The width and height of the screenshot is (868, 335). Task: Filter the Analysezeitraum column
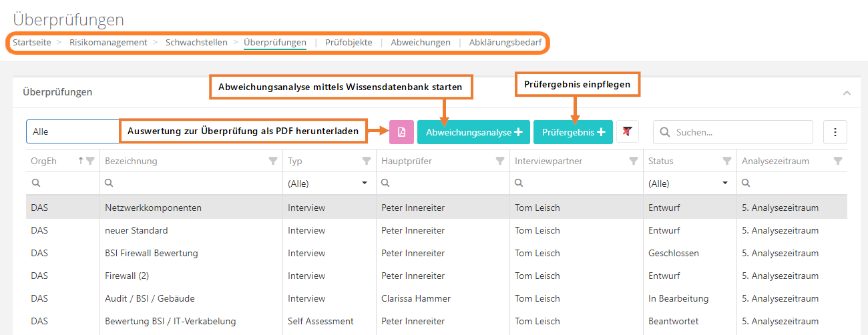pyautogui.click(x=838, y=161)
